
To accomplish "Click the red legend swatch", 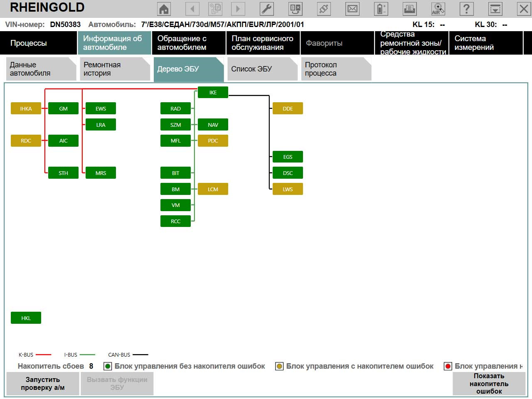I will coord(448,366).
